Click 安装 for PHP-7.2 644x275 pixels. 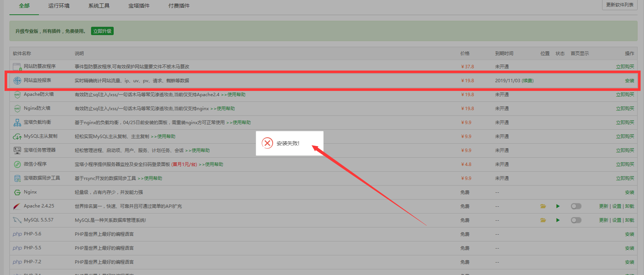[x=630, y=262]
